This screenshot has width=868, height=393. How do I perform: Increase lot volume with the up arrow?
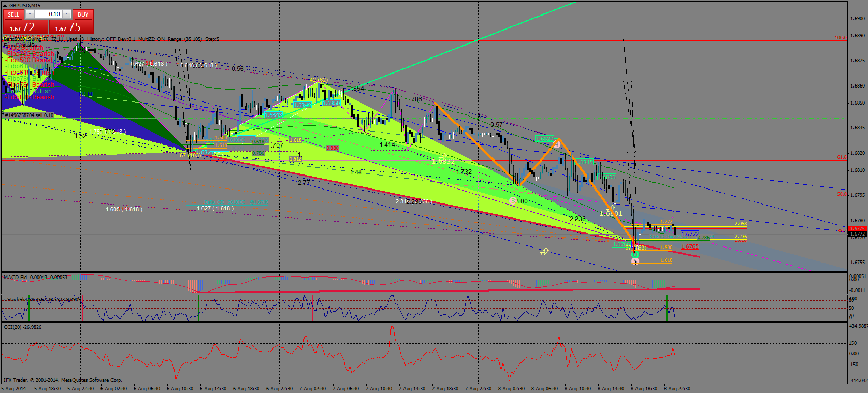click(66, 14)
